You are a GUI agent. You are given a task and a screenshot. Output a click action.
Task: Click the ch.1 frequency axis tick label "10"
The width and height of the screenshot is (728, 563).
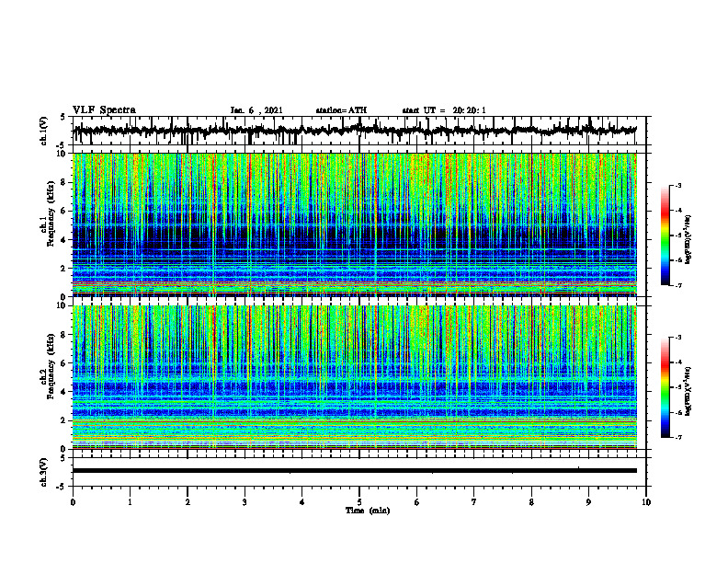63,154
